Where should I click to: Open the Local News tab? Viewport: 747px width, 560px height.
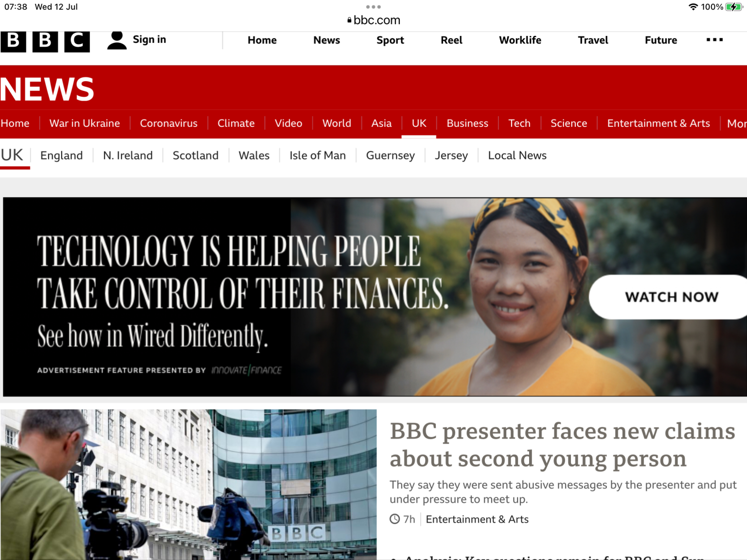[x=517, y=156]
